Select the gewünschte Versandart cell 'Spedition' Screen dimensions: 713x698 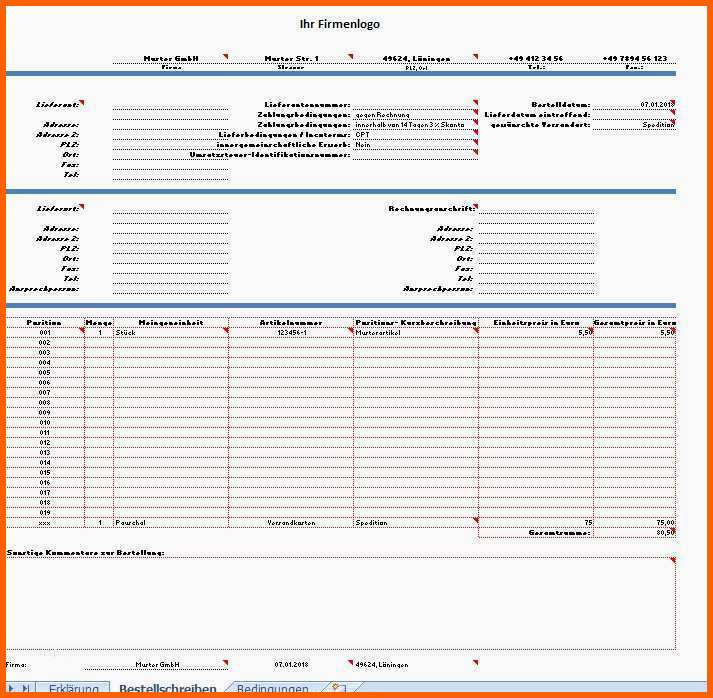pos(633,125)
